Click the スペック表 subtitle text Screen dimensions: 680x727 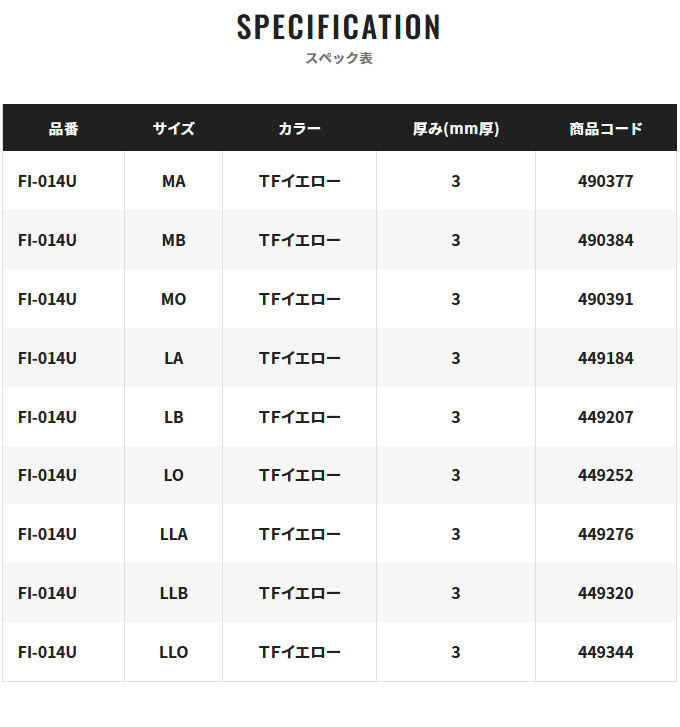(338, 58)
